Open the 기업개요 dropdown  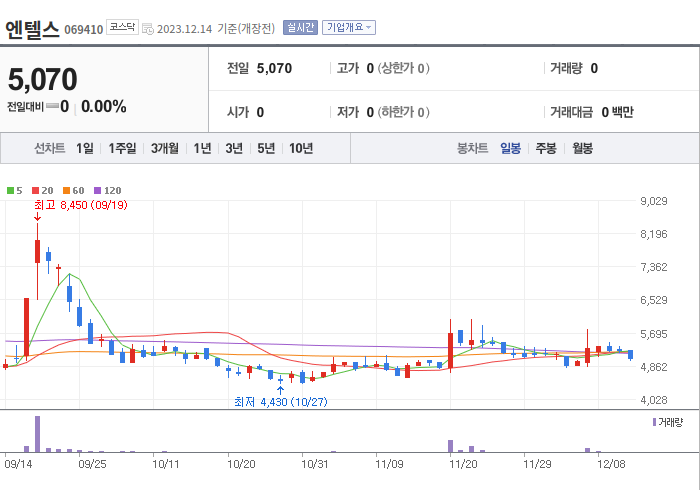pos(349,28)
